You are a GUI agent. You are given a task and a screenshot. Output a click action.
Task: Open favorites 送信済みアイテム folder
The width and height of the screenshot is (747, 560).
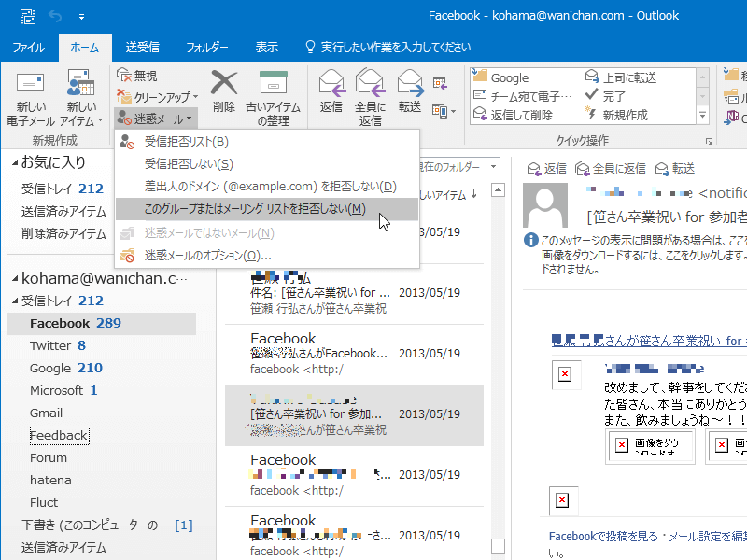(63, 211)
